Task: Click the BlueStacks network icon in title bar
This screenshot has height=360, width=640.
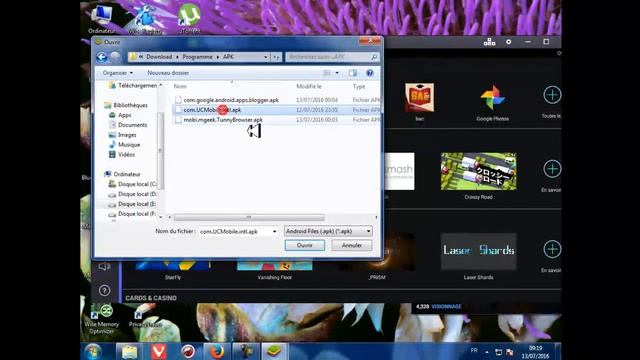Action: [489, 42]
